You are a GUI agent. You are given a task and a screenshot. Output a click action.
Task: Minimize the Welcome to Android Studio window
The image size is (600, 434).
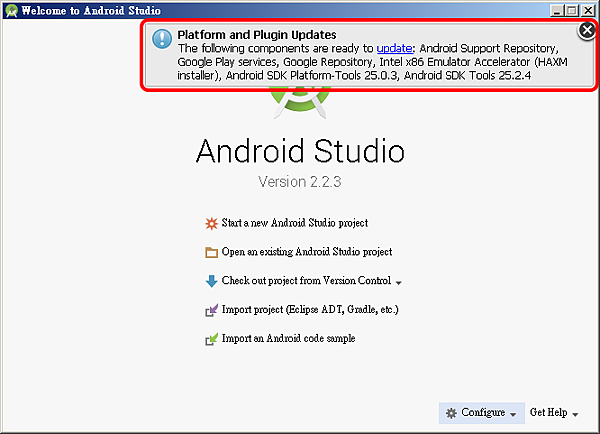(x=557, y=10)
